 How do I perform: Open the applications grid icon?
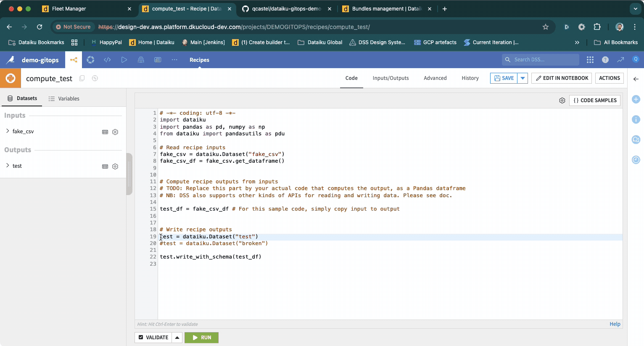590,60
